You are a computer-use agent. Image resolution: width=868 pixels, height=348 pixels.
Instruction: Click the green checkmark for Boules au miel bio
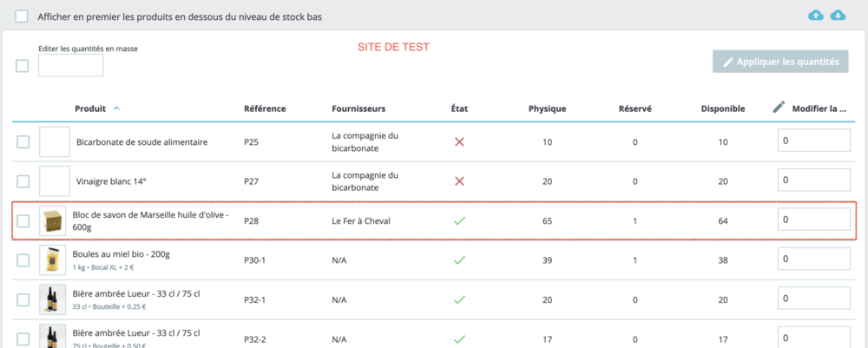(x=459, y=260)
